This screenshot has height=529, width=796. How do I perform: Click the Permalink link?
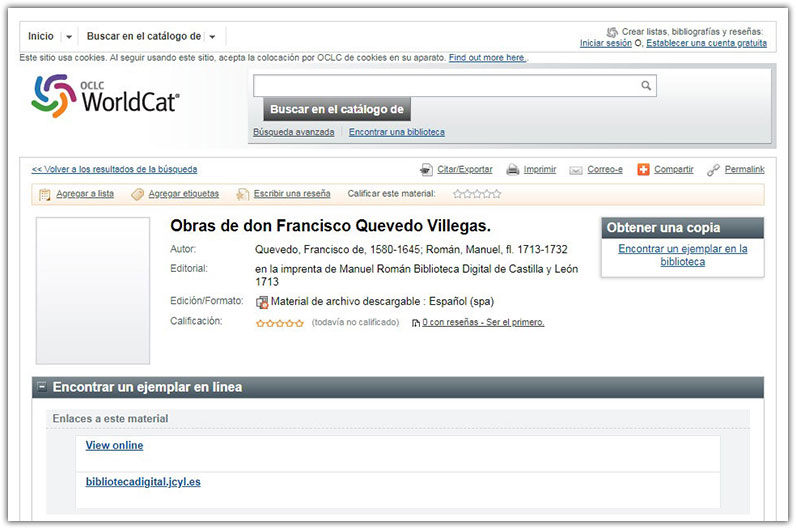click(x=744, y=169)
